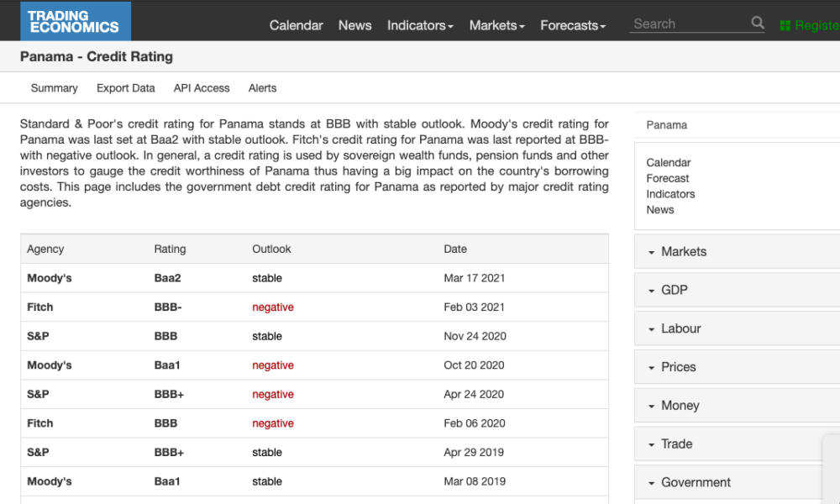
Task: Click the Date column header
Action: tap(454, 249)
